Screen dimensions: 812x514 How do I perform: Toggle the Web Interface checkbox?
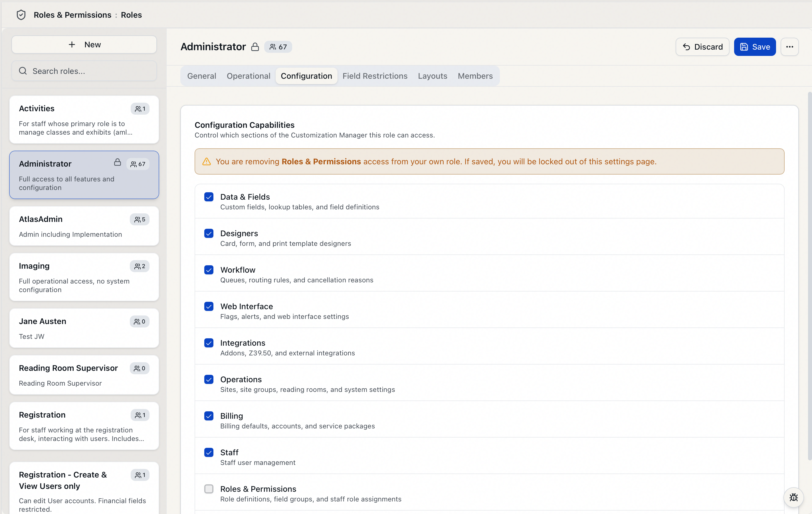209,306
